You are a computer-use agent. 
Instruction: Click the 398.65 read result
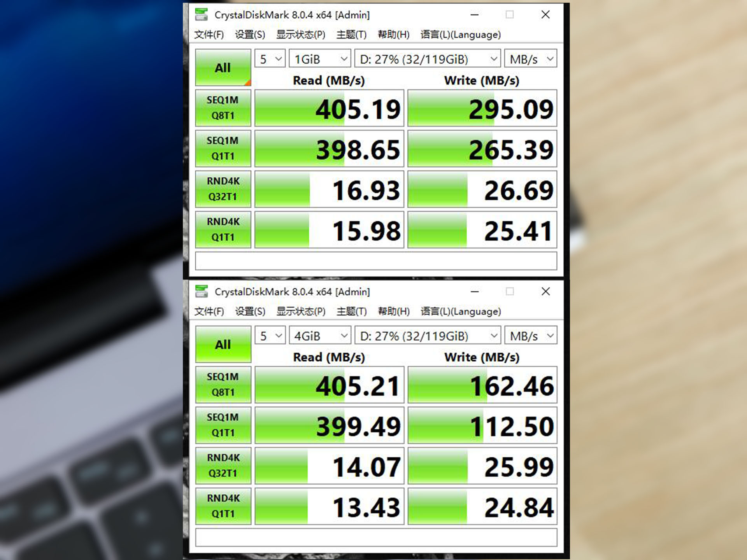coord(330,149)
